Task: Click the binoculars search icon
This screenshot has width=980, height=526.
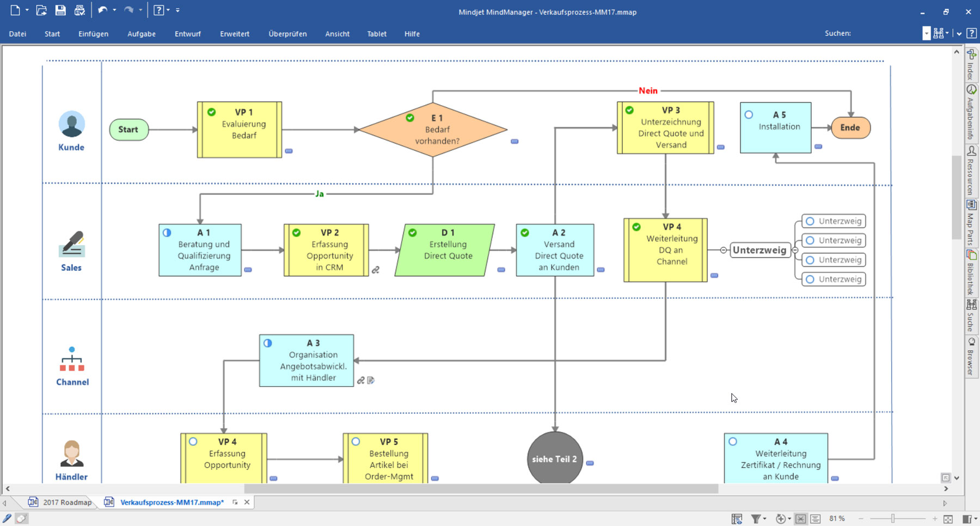Action: coord(938,34)
